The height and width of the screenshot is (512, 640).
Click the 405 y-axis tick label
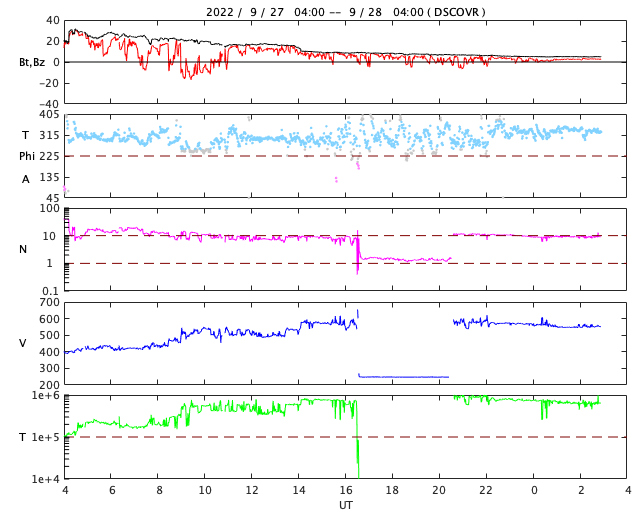pyautogui.click(x=48, y=115)
